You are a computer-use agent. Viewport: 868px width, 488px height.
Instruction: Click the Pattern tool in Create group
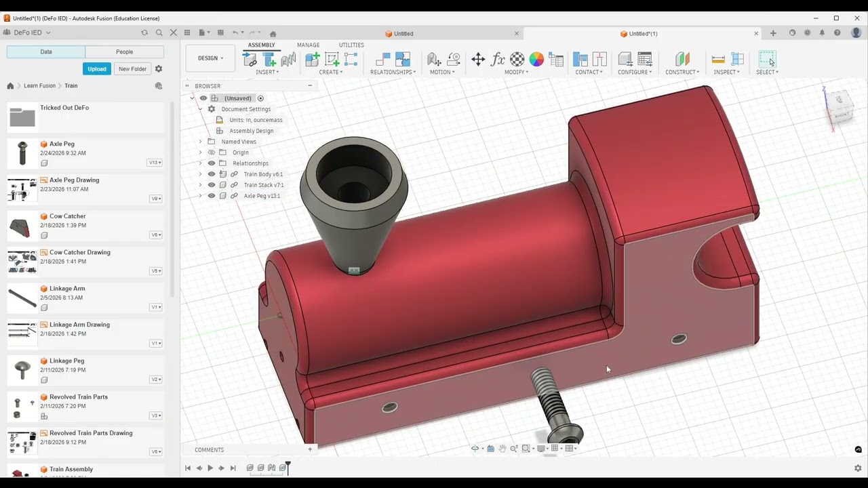(x=351, y=60)
